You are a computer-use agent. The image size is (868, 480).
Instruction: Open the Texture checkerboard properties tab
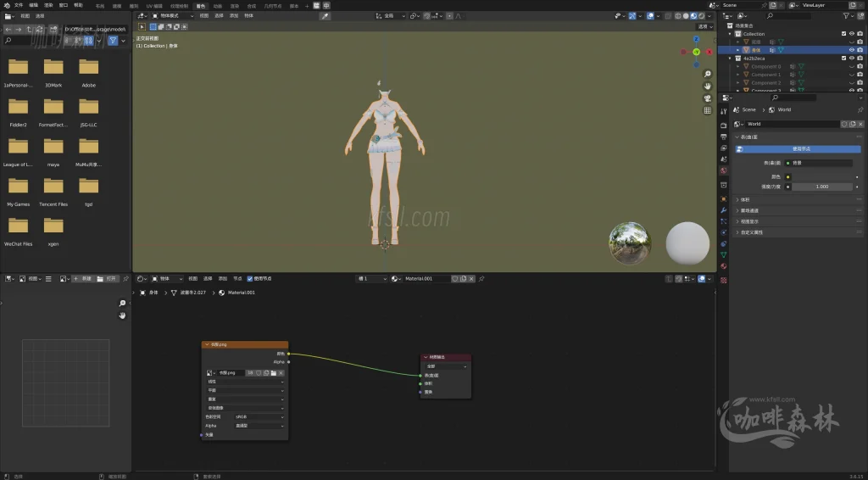724,280
